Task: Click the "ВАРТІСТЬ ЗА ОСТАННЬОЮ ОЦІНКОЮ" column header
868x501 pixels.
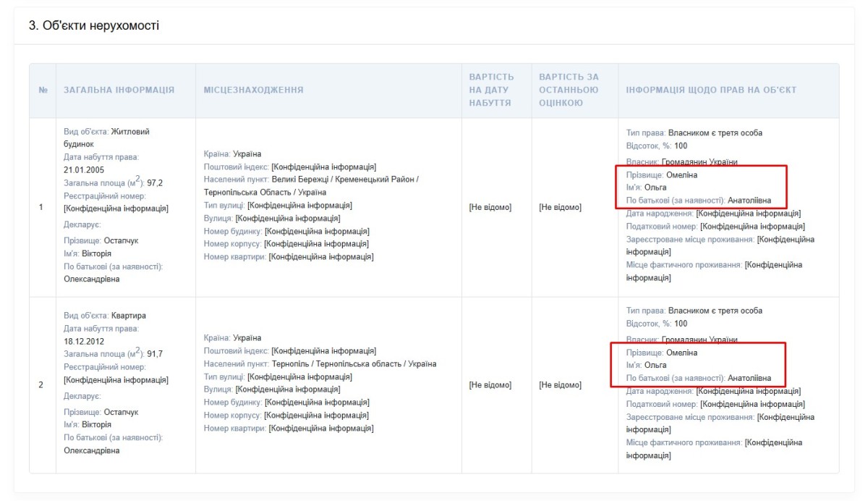Action: tap(569, 90)
